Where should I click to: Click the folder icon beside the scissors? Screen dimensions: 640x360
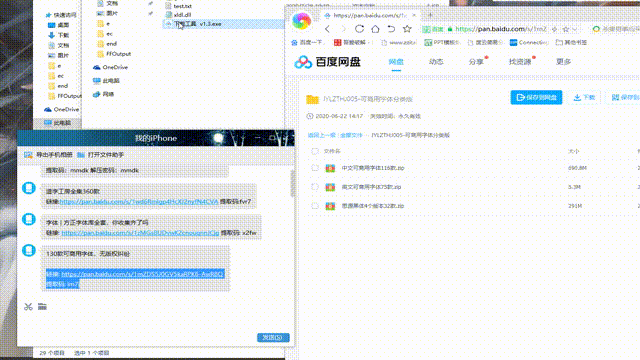tap(42, 306)
